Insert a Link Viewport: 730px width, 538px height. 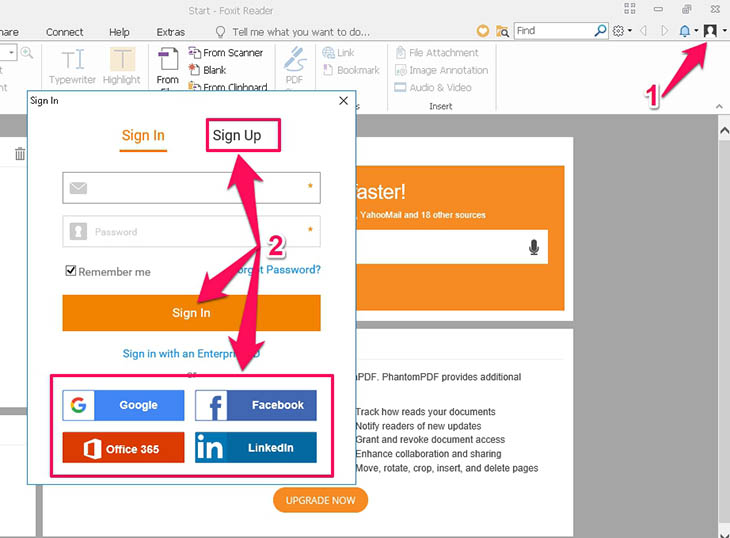coord(338,53)
